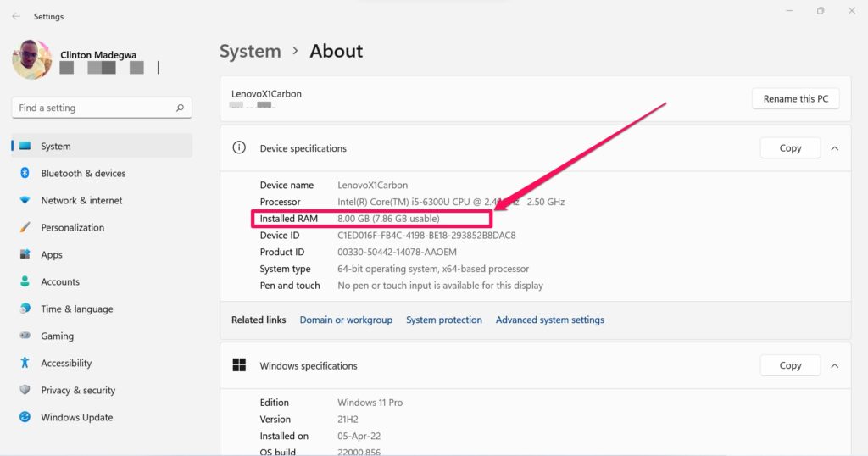Click the search magnifier icon

[180, 108]
